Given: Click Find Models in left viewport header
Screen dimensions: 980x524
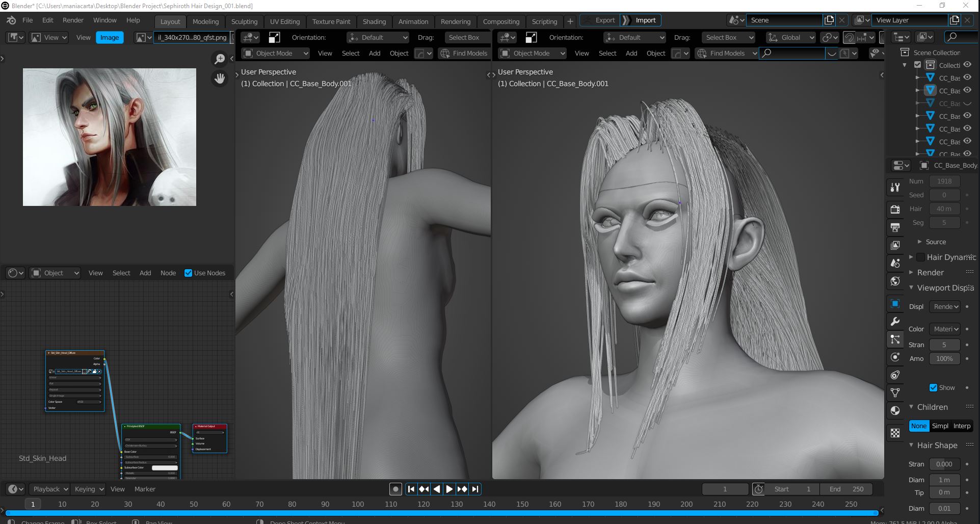Looking at the screenshot, I should (464, 54).
